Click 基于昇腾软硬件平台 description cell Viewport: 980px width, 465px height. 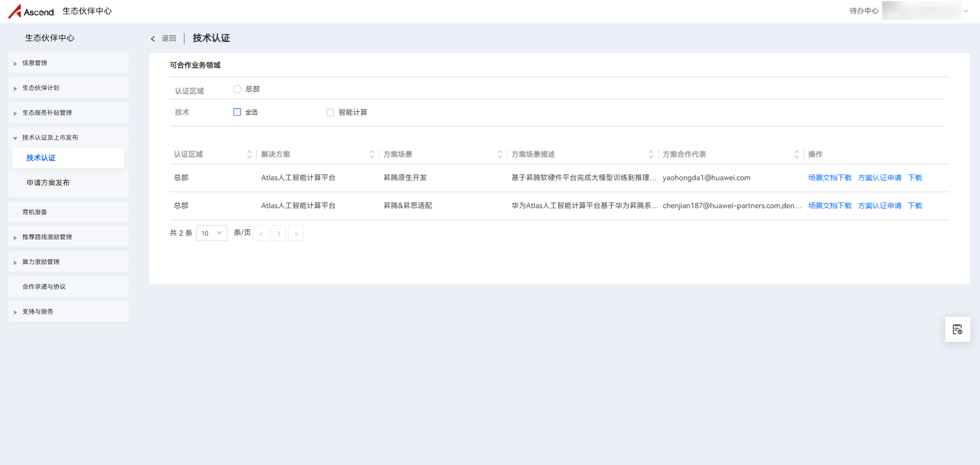tap(584, 177)
